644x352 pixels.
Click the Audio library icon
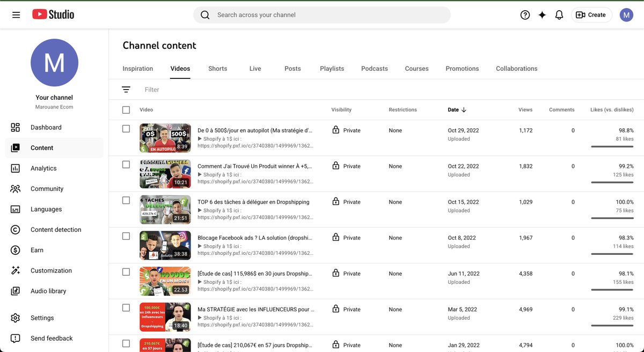[x=16, y=291]
